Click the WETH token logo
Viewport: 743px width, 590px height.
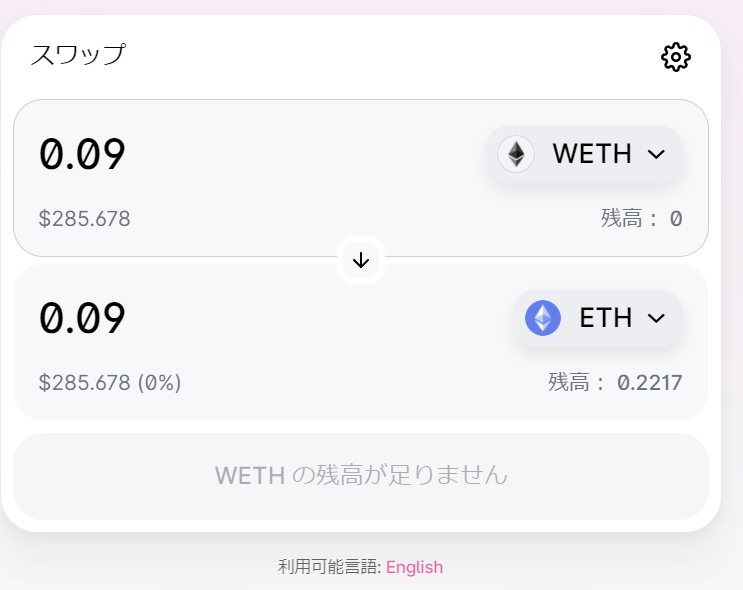click(x=516, y=154)
